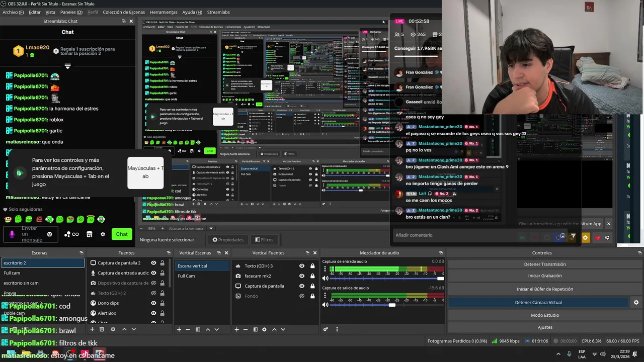Pop out the Streamlabs Chat dock

coord(124,21)
